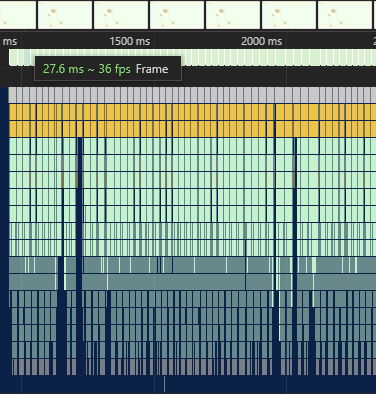376x394 pixels.
Task: Select the lone thin tick beneath the flame chart
Action: click(164, 384)
